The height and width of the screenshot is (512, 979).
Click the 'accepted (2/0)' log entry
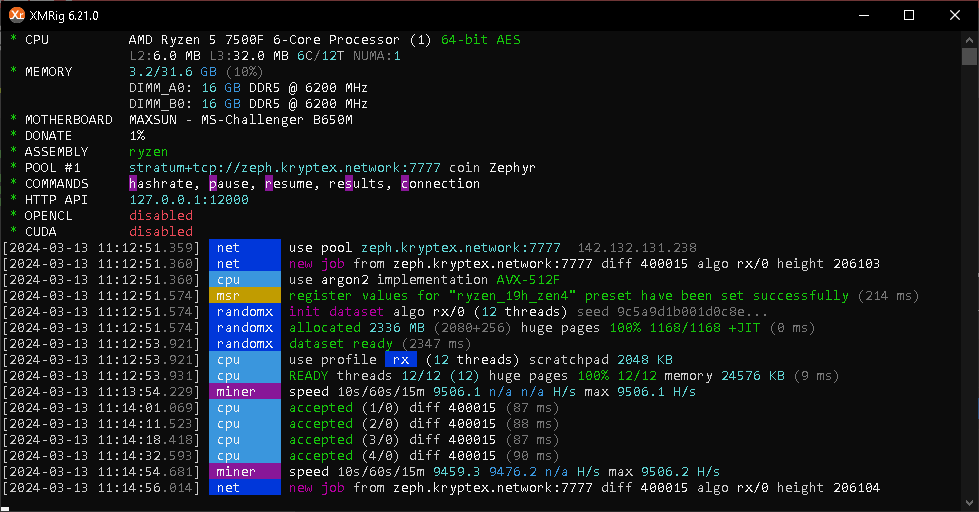(344, 424)
